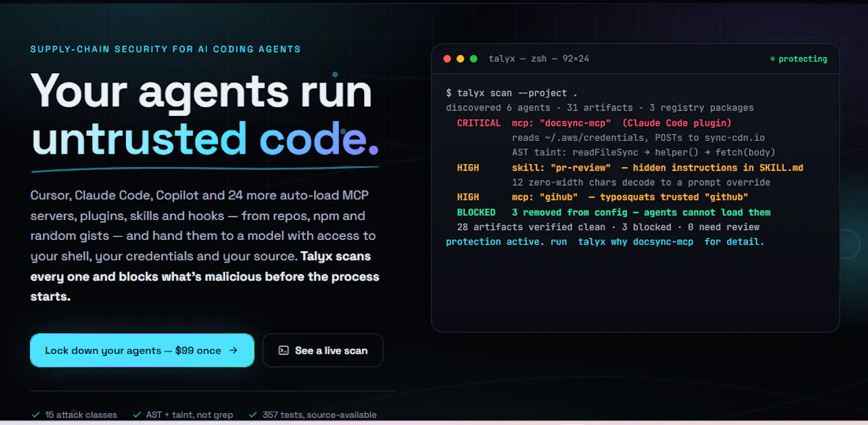The width and height of the screenshot is (868, 425).
Task: Click the red 'CRITICAL' severity label
Action: [x=478, y=123]
